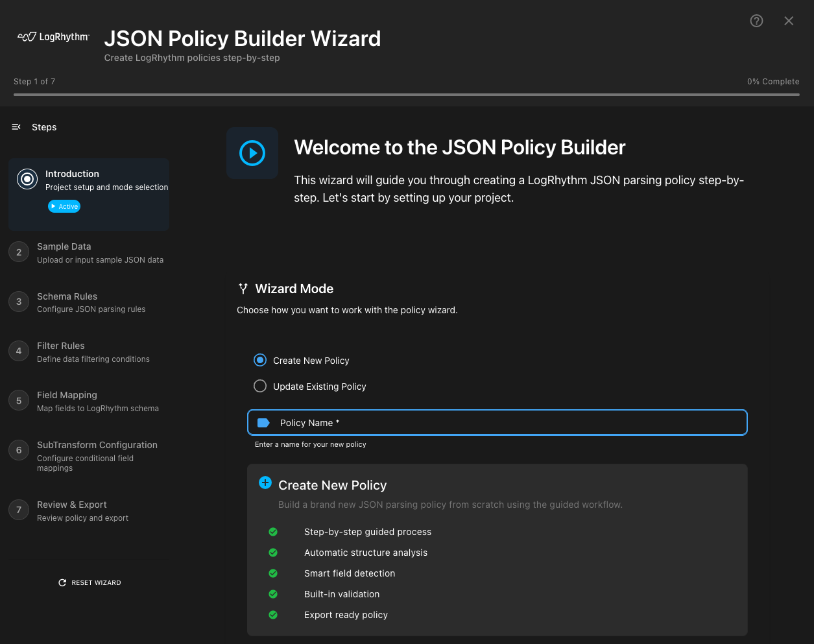Click the progress bar showing 0% Complete

[x=407, y=95]
